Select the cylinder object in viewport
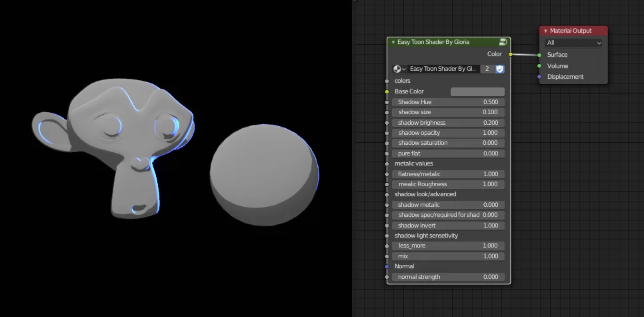Viewport: 644px width, 317px height. [264, 175]
